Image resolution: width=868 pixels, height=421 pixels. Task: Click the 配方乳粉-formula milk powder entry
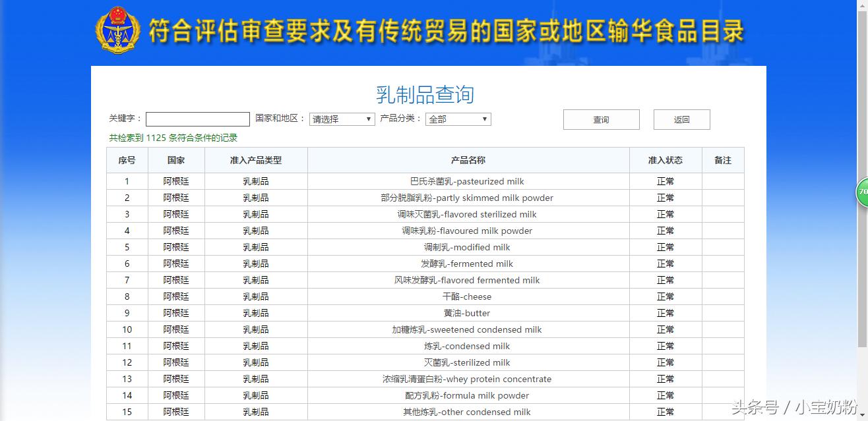(x=467, y=395)
